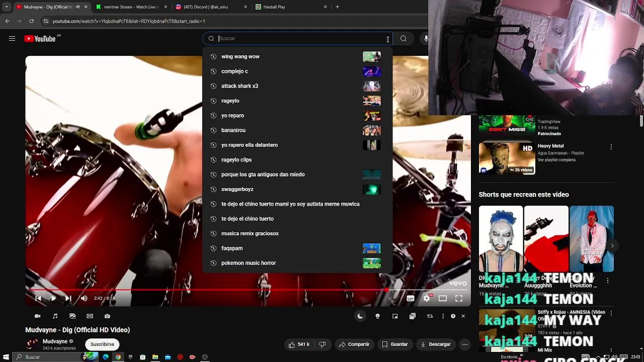Viewport: 644px width, 362px height.
Task: Open options for the Stiffy x Rojuu video
Action: tap(611, 313)
